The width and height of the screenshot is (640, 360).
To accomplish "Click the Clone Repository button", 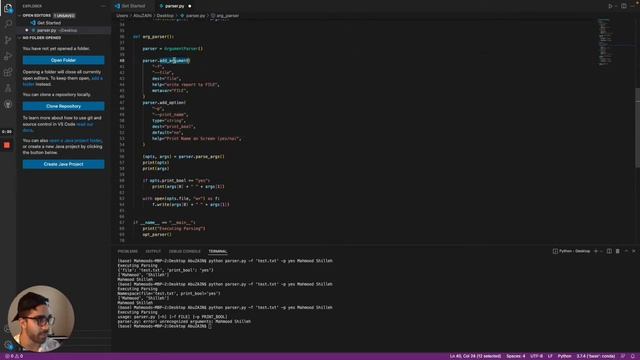I will point(63,106).
